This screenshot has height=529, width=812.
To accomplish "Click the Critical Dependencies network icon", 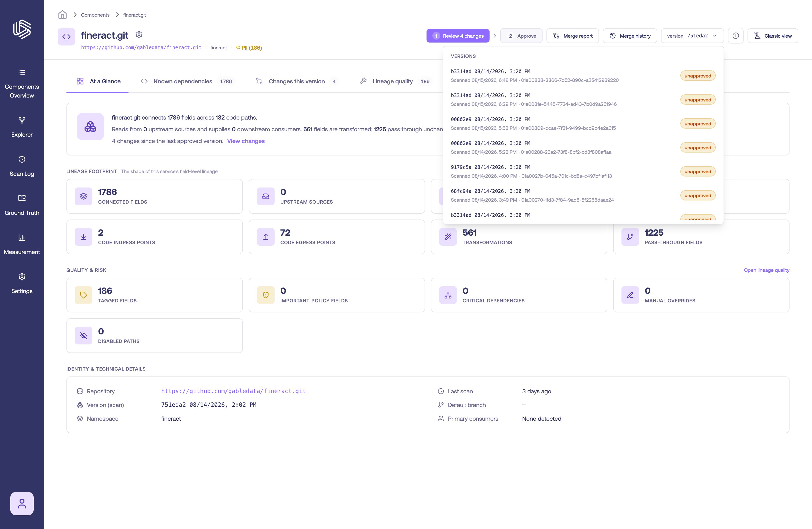I will 448,295.
